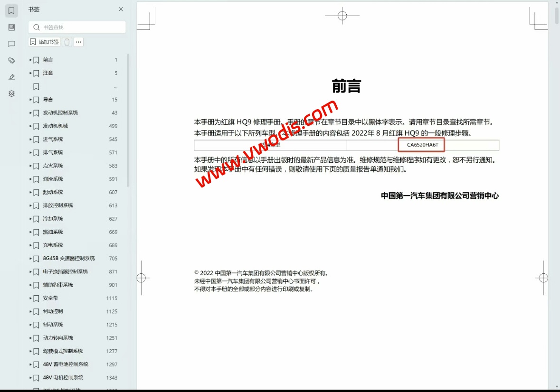Go to the 排气系统 bookmark
The height and width of the screenshot is (392, 560).
53,152
